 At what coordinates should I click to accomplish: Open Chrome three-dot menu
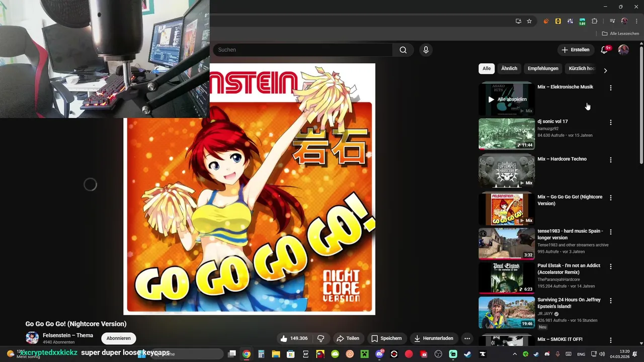tap(636, 21)
